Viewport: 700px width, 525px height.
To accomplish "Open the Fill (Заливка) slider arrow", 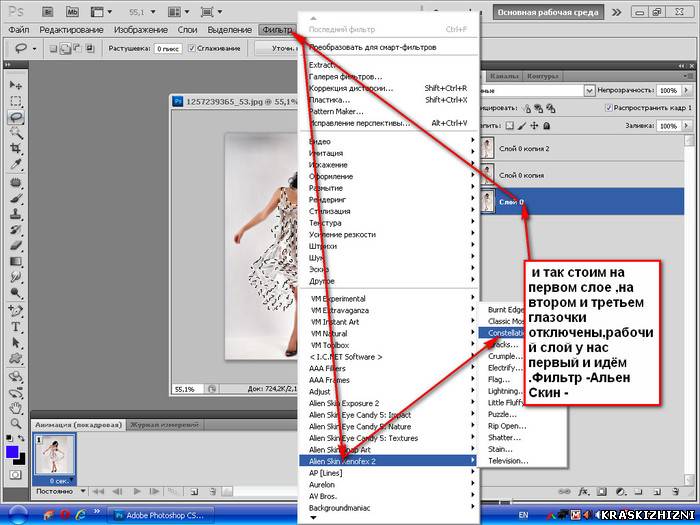I will 686,126.
